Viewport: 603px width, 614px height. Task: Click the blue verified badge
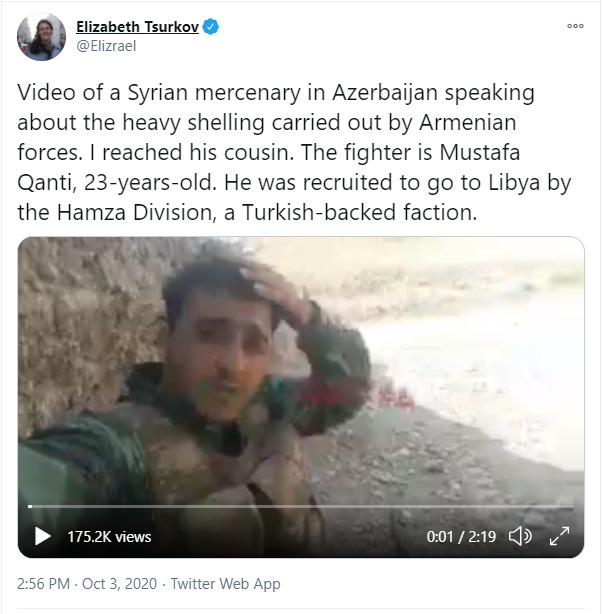coord(211,27)
